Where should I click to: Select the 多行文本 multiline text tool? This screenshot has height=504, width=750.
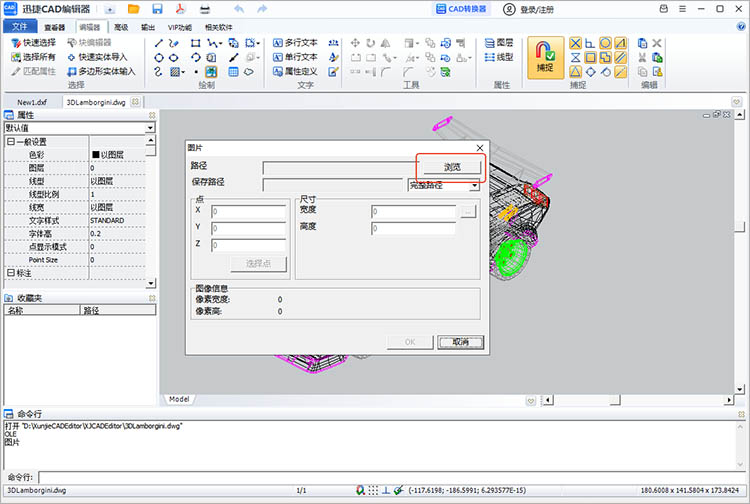(295, 44)
